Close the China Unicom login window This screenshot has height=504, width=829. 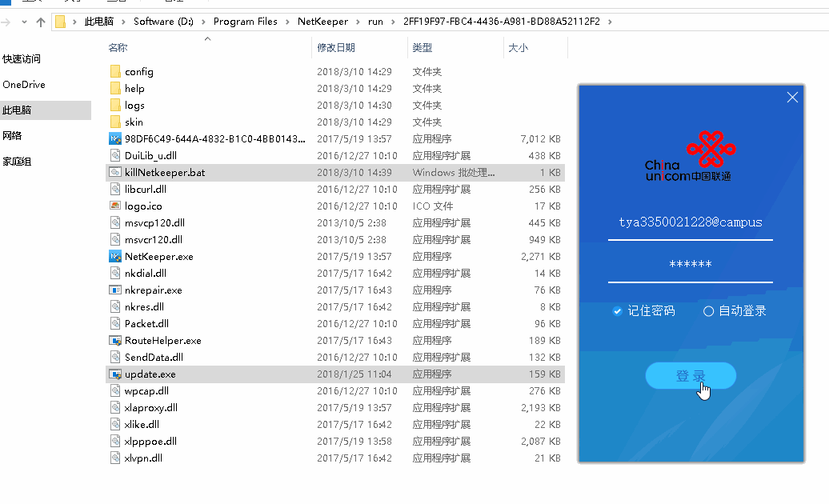point(792,98)
